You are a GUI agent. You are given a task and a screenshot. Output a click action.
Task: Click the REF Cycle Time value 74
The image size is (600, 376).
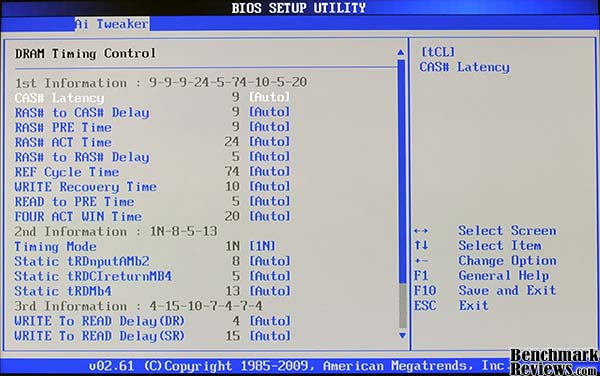pos(232,172)
